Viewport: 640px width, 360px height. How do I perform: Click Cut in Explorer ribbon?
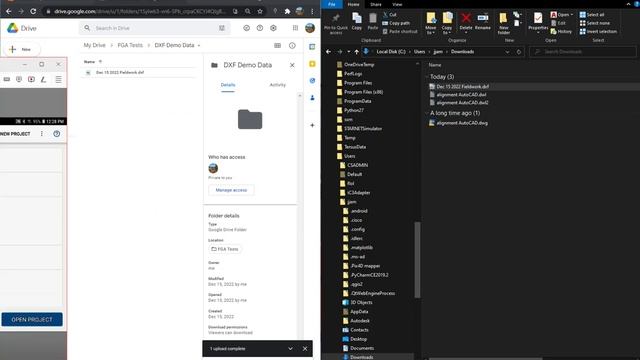(x=389, y=15)
